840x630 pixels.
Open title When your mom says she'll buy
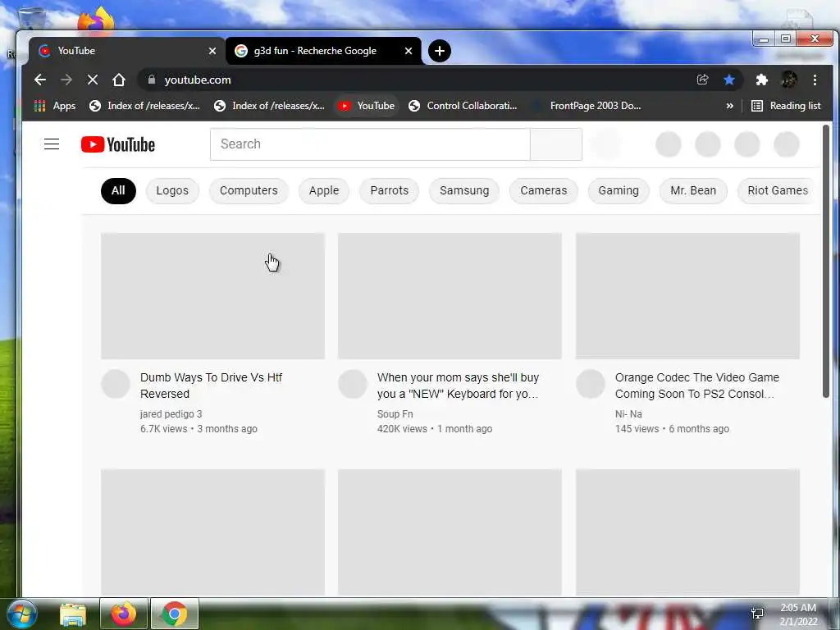click(x=458, y=386)
